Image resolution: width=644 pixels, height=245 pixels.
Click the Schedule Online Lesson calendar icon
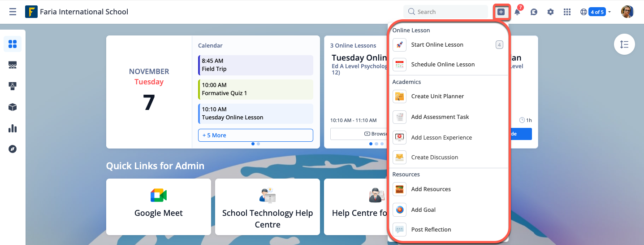399,65
